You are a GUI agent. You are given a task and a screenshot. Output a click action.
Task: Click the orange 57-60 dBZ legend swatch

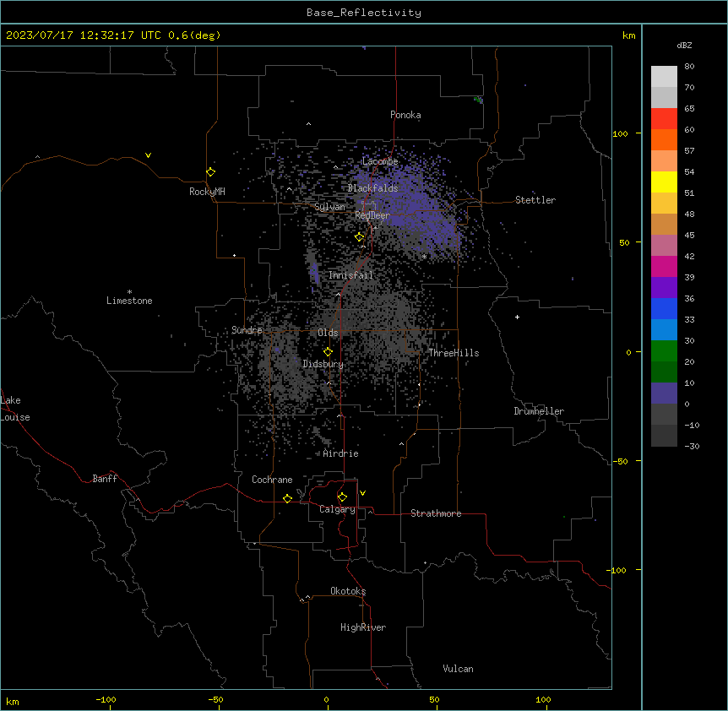664,139
